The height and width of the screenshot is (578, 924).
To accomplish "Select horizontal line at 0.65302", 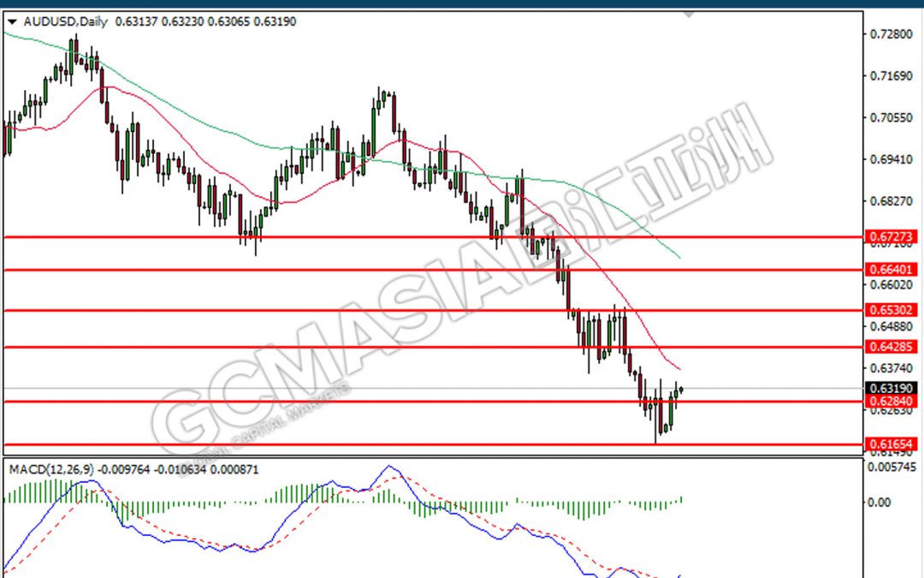I will click(433, 310).
